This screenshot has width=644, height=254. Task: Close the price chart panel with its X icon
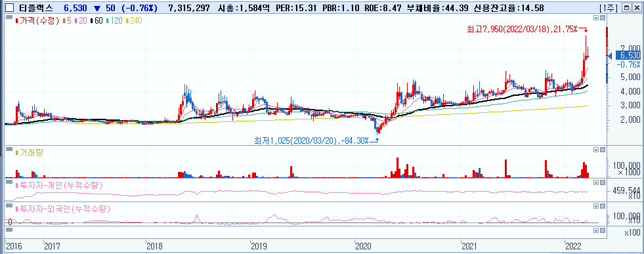pyautogui.click(x=602, y=18)
